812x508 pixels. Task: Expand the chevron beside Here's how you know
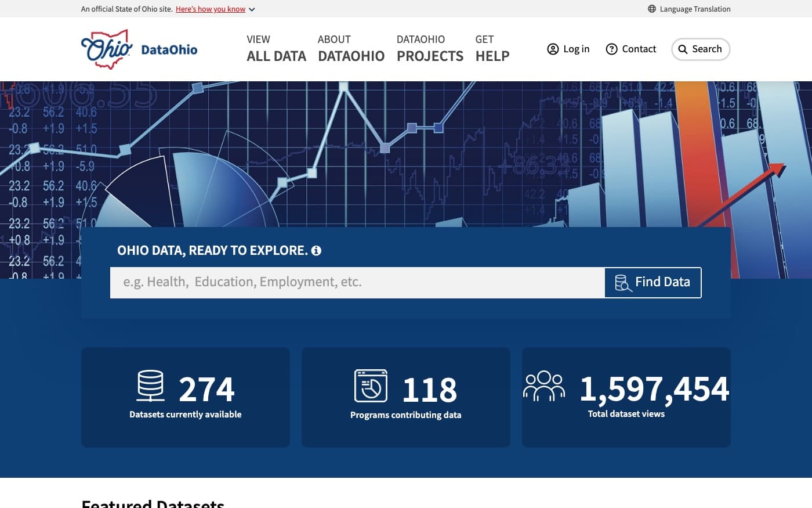252,9
